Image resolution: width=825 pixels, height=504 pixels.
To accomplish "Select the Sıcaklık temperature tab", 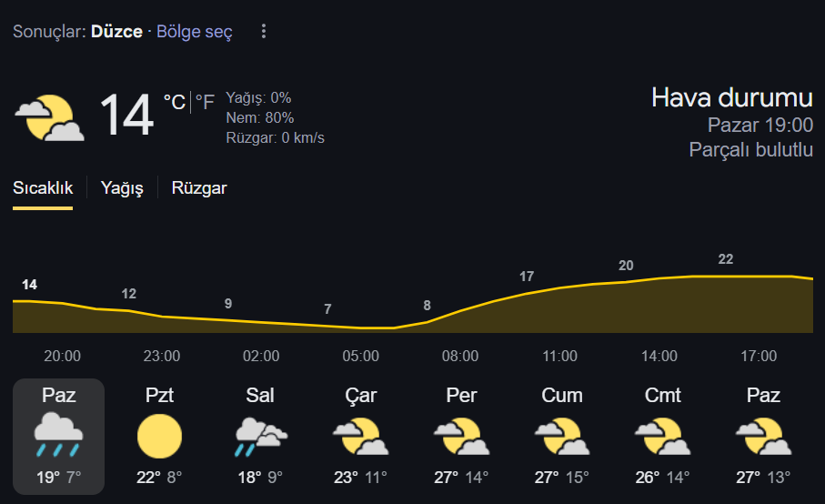I will click(43, 188).
